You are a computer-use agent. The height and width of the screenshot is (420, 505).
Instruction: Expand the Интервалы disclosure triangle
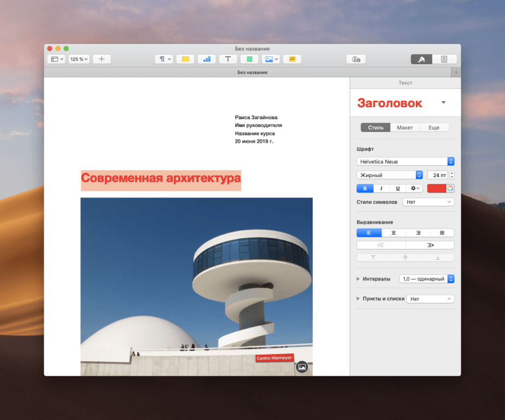point(358,279)
